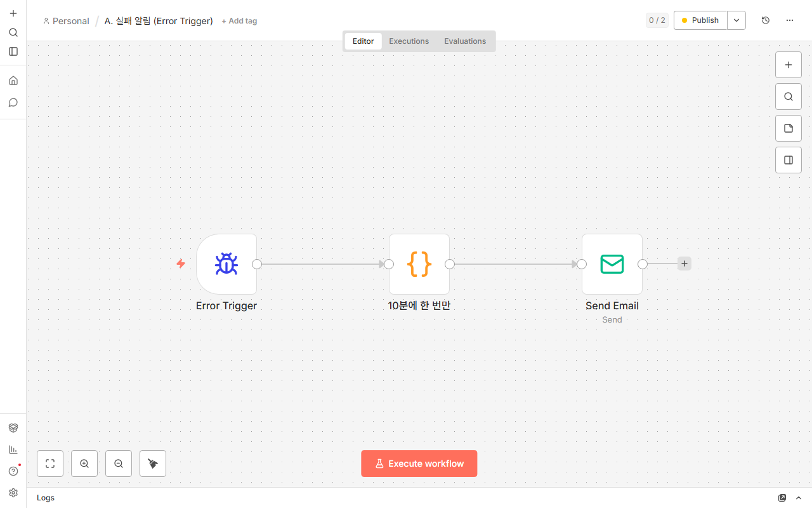Viewport: 812px width, 508px height.
Task: Click the 0 / 2 counter badge
Action: pyautogui.click(x=657, y=20)
